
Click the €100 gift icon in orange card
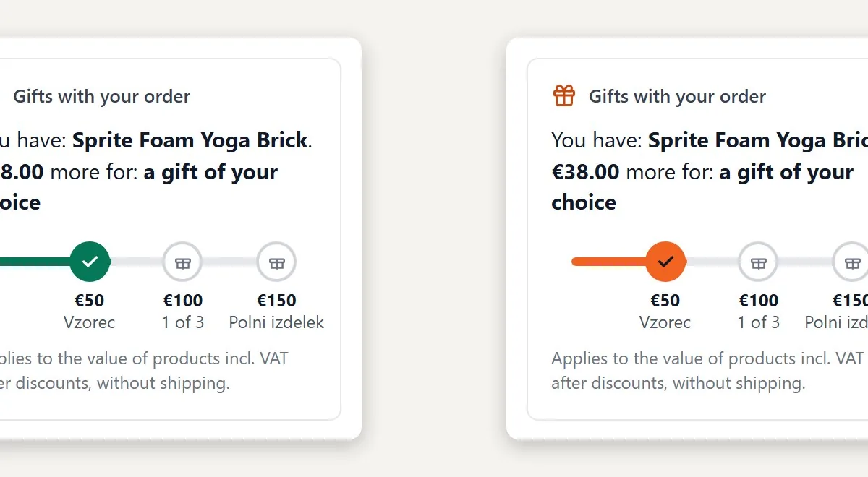pyautogui.click(x=758, y=262)
